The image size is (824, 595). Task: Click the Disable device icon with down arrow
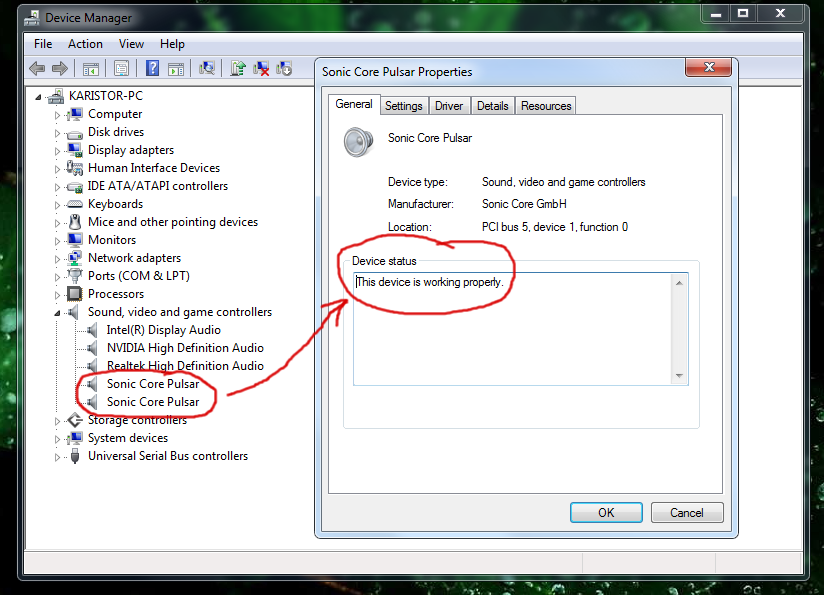point(284,68)
